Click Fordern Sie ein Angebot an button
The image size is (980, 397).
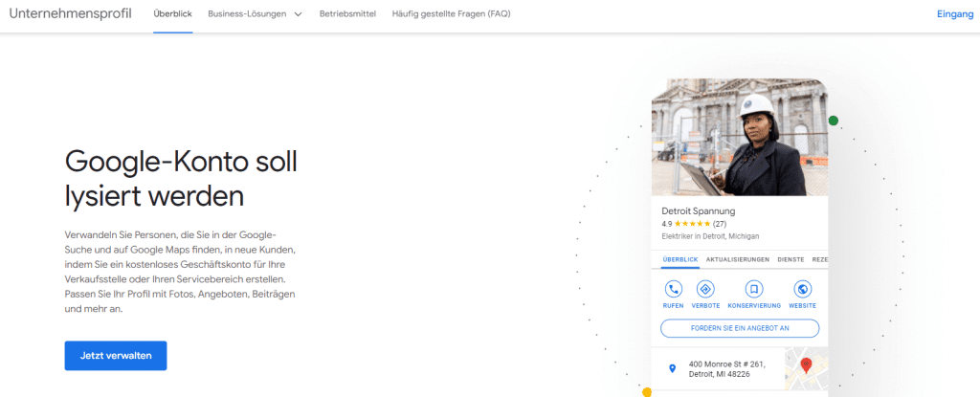[x=740, y=328]
